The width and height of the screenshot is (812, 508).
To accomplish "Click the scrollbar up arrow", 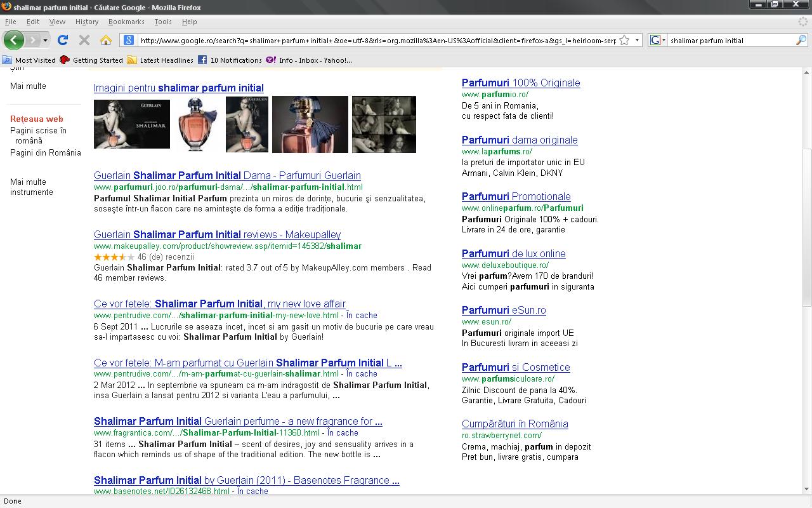I will click(x=806, y=73).
